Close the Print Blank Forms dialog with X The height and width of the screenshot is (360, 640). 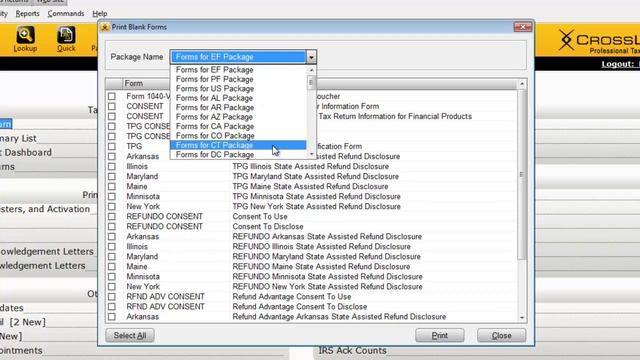point(522,27)
